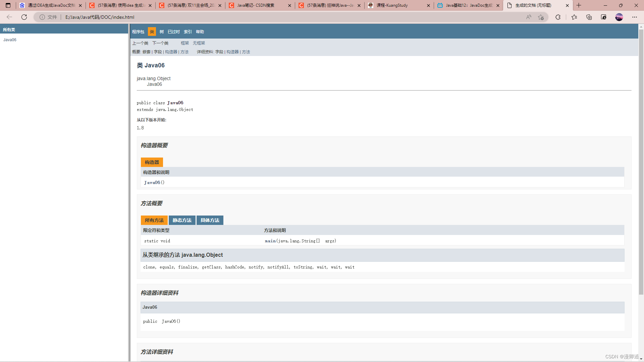The width and height of the screenshot is (644, 362).
Task: Click 下一个类 text
Action: [x=160, y=43]
